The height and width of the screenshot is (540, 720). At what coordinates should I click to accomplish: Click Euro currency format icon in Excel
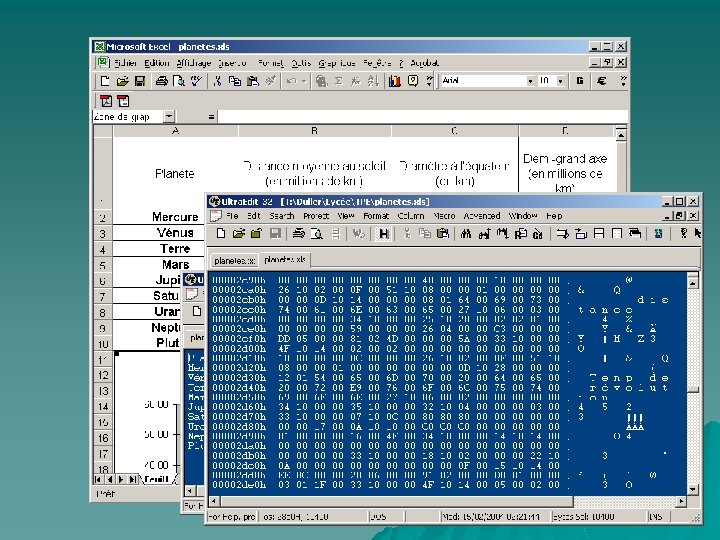tap(601, 81)
